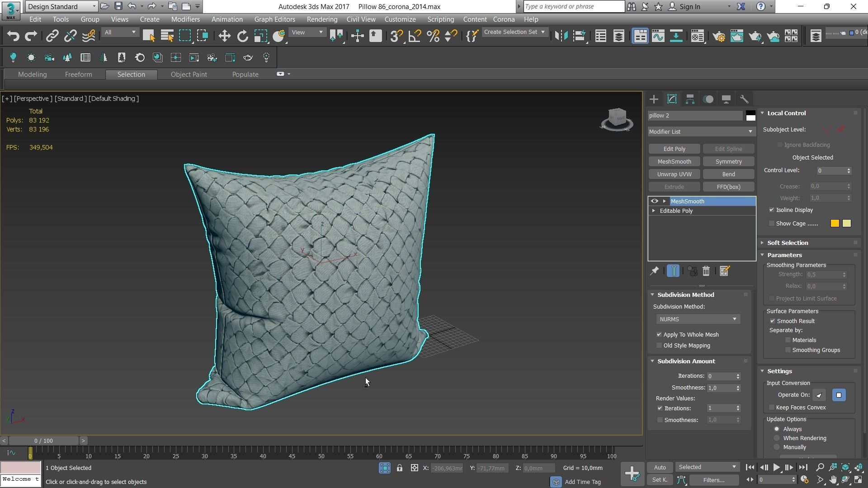Check Separate by Materials
Image resolution: width=868 pixels, height=488 pixels.
point(788,340)
